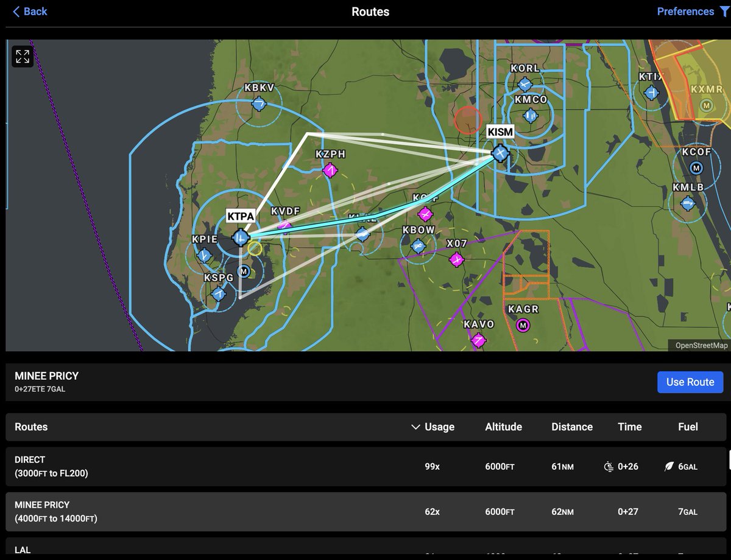Collapse the Usage sort chevron
This screenshot has height=560, width=731.
(x=415, y=427)
